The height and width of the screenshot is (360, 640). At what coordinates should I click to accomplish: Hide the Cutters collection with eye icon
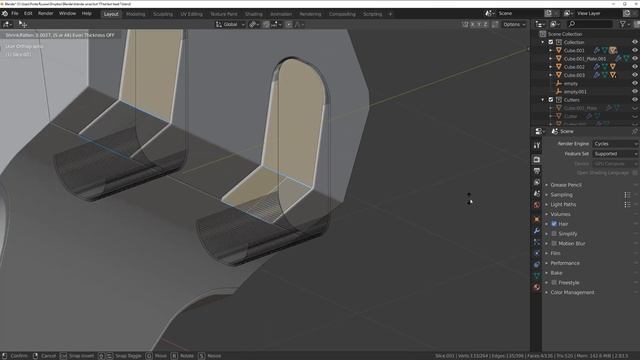635,100
